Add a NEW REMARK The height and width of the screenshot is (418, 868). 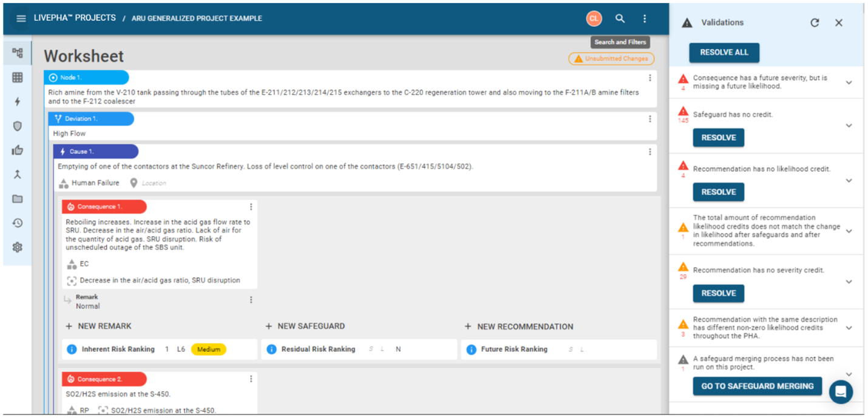click(98, 326)
